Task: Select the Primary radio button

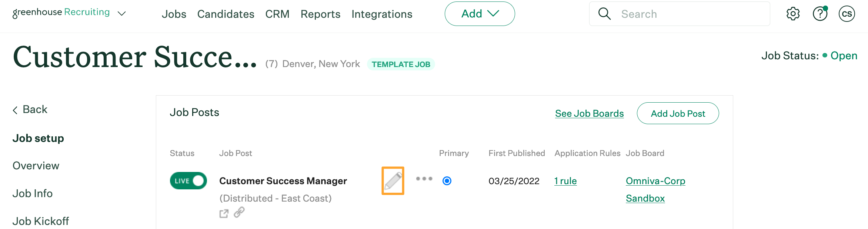Action: click(447, 181)
